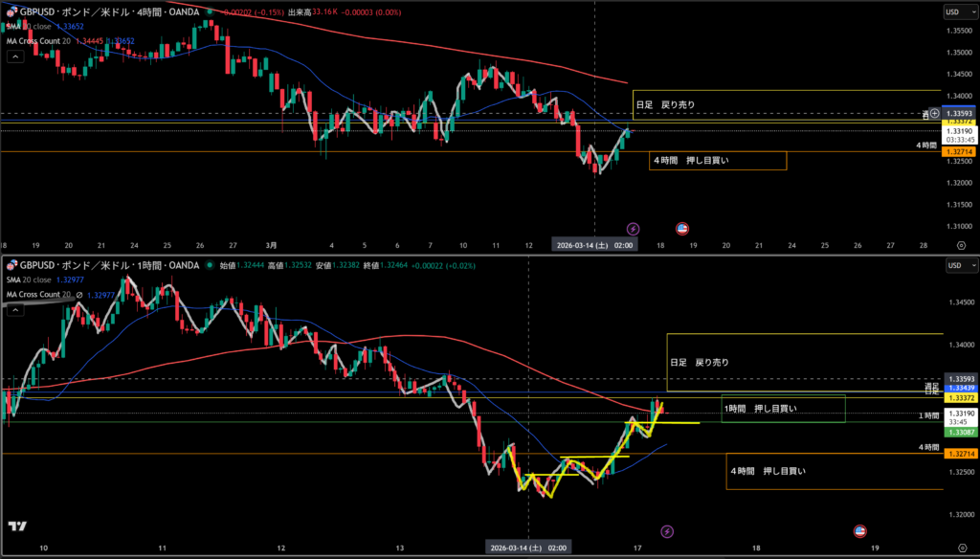Image resolution: width=980 pixels, height=559 pixels.
Task: Open USD currency dropdown on upper chart
Action: (957, 12)
